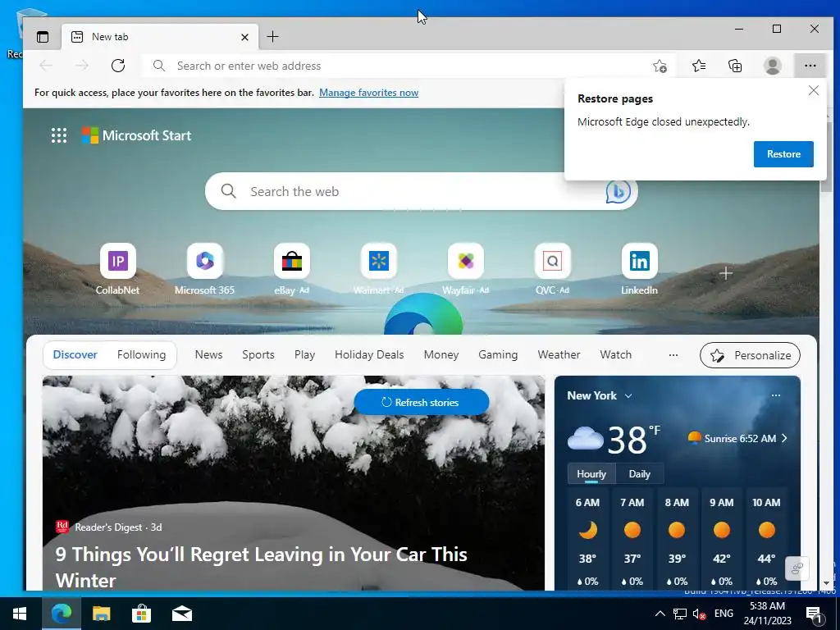This screenshot has width=840, height=630.
Task: Open the Play category
Action: 304,354
